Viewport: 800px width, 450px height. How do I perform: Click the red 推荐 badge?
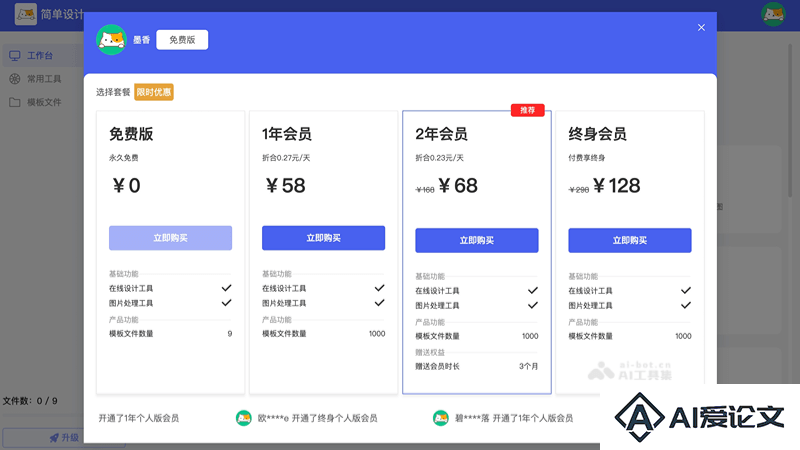(528, 110)
